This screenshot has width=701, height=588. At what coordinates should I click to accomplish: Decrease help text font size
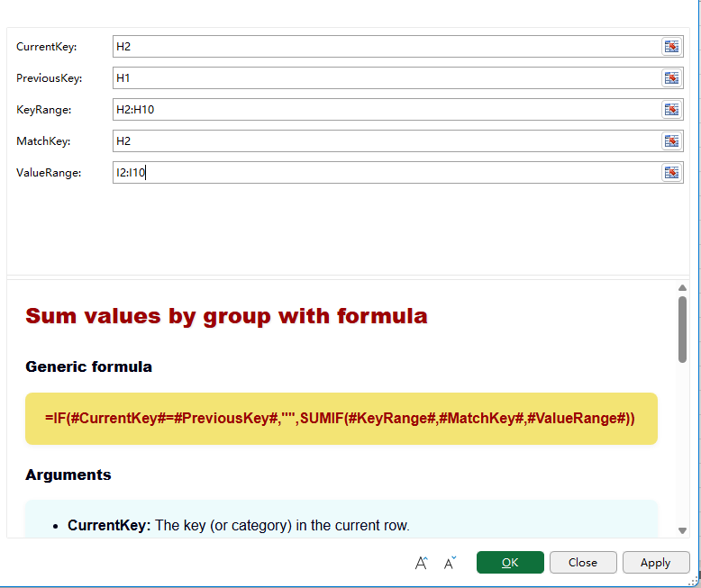pos(450,563)
